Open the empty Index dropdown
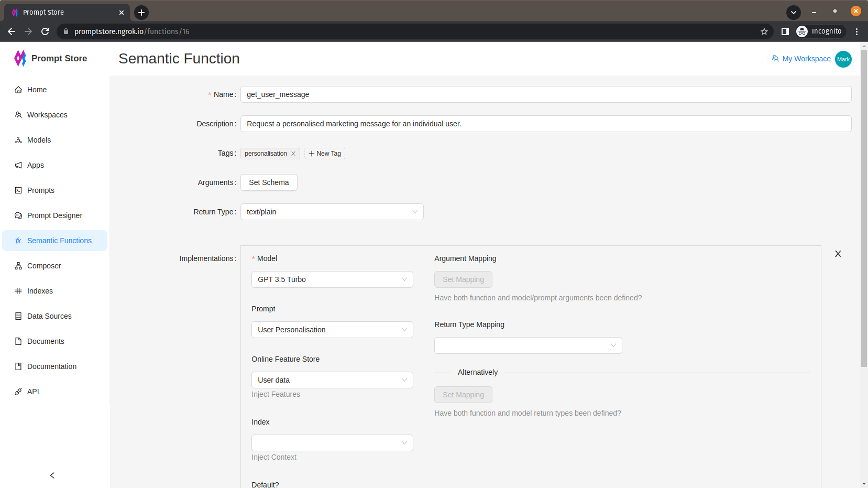 [332, 443]
